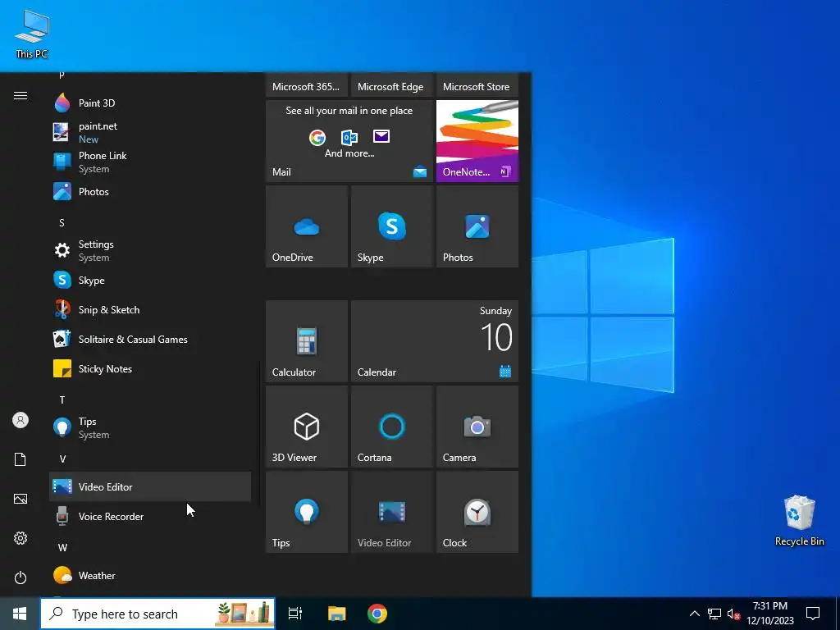Open the Camera tile
This screenshot has width=840, height=630.
(x=477, y=427)
